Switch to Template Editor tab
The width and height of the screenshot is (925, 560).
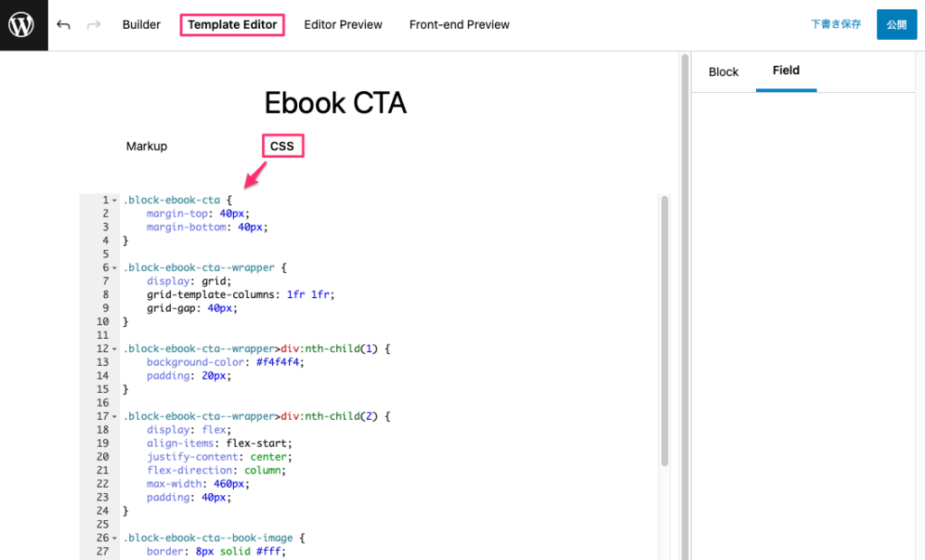(232, 25)
